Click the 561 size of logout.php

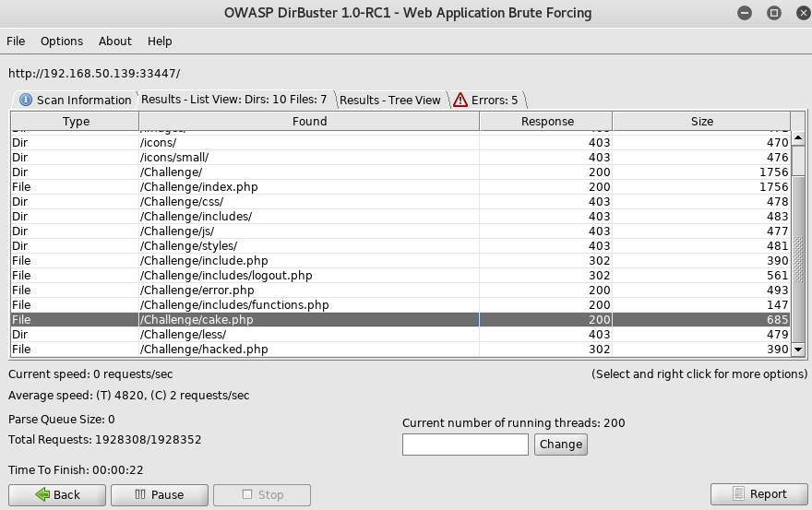(777, 276)
